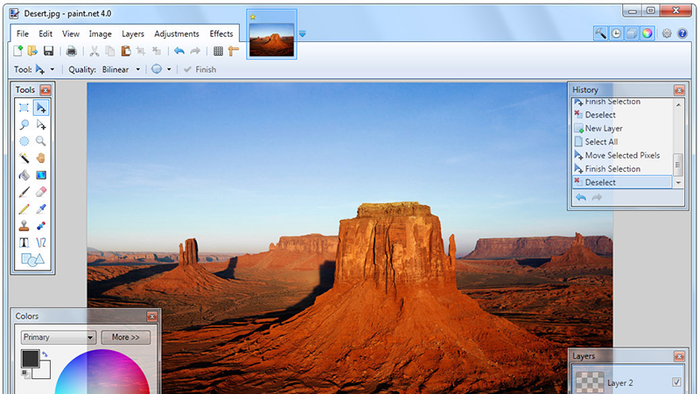Click the Save icon in toolbar

click(48, 51)
